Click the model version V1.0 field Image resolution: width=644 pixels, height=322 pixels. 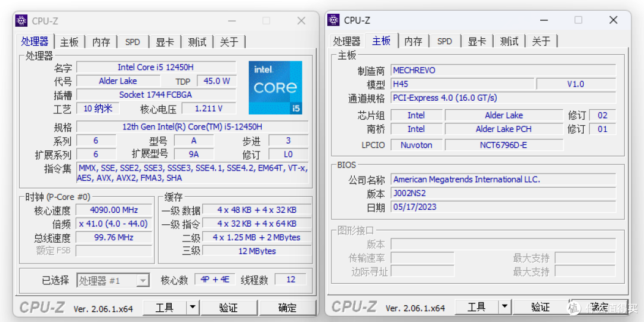576,84
